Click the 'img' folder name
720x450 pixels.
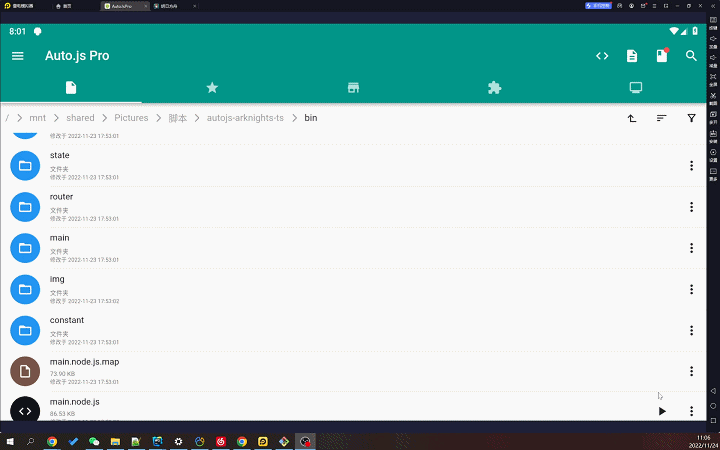(57, 279)
